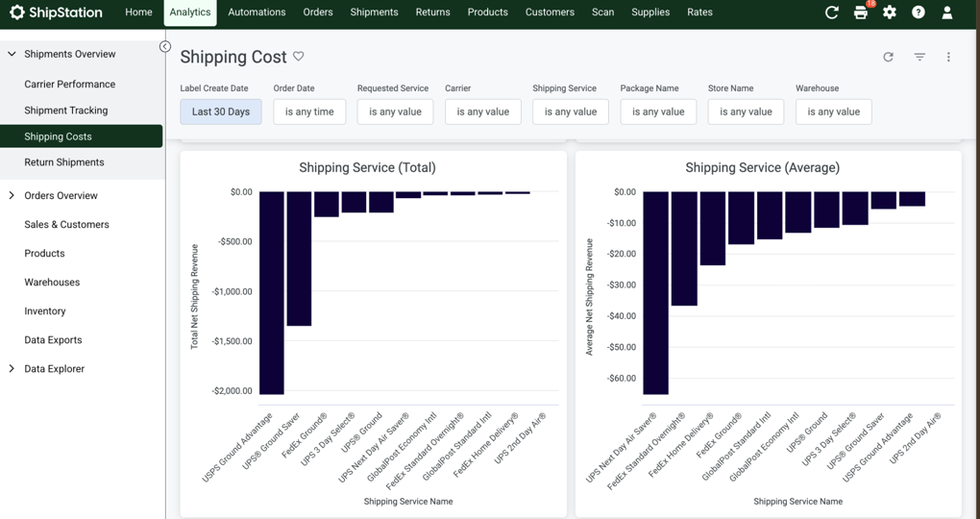980x519 pixels.
Task: Go to Home tab
Action: click(138, 12)
